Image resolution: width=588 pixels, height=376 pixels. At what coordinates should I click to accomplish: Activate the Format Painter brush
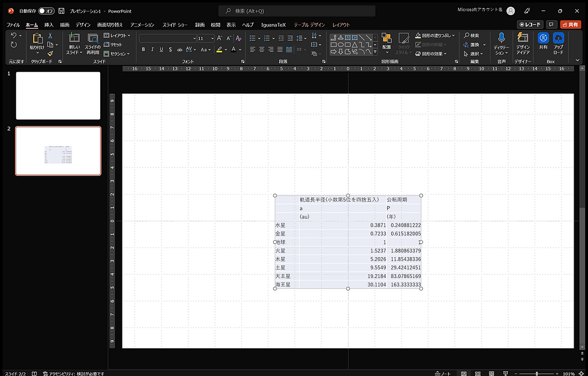(x=50, y=53)
